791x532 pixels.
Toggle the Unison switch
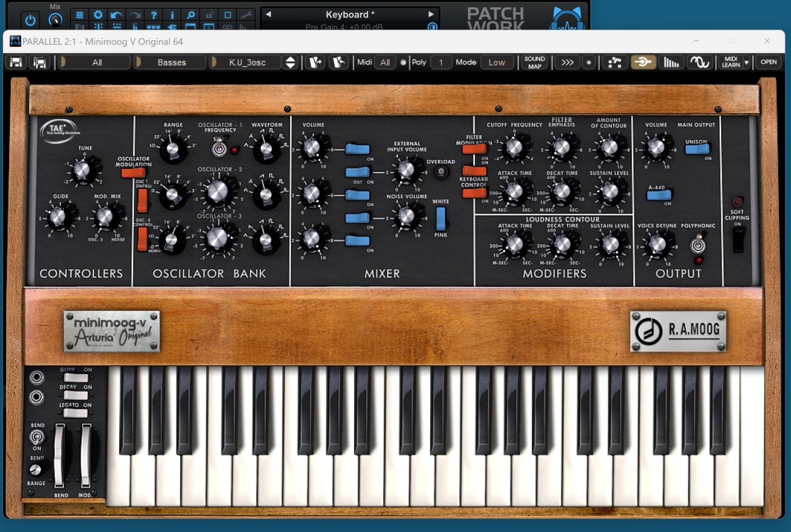(697, 149)
